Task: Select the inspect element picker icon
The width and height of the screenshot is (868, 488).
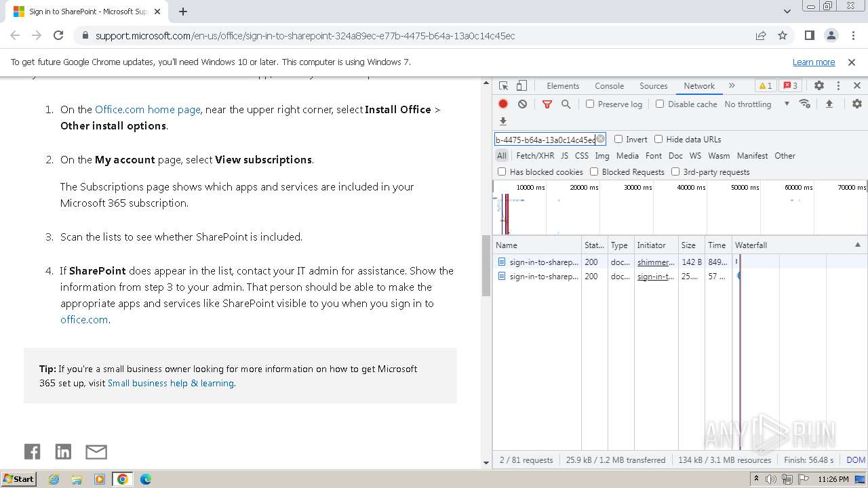Action: pyautogui.click(x=503, y=86)
